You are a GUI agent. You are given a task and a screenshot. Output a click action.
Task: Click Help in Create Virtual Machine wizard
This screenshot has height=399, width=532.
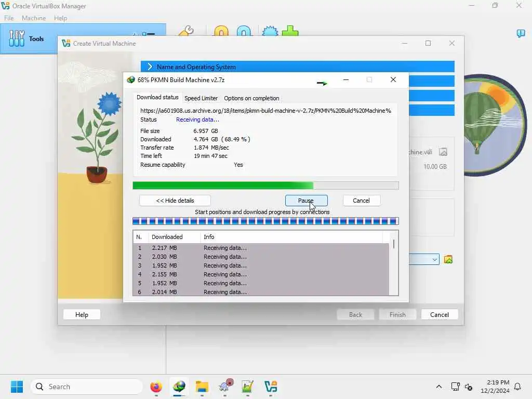click(x=82, y=314)
